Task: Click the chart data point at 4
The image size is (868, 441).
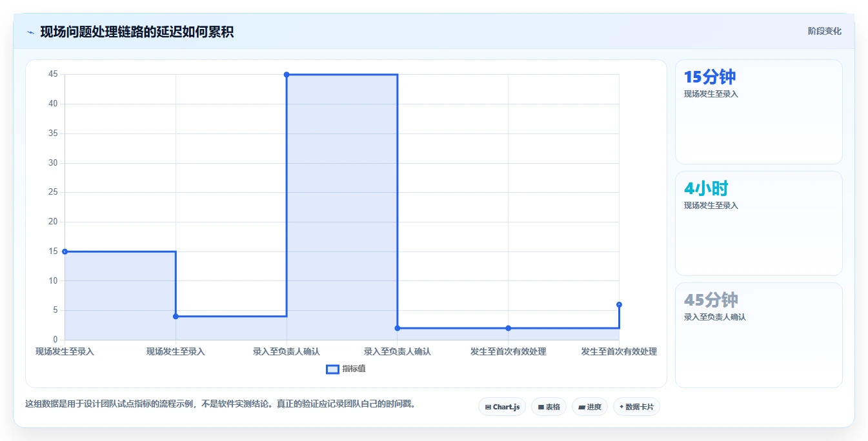Action: tap(176, 316)
